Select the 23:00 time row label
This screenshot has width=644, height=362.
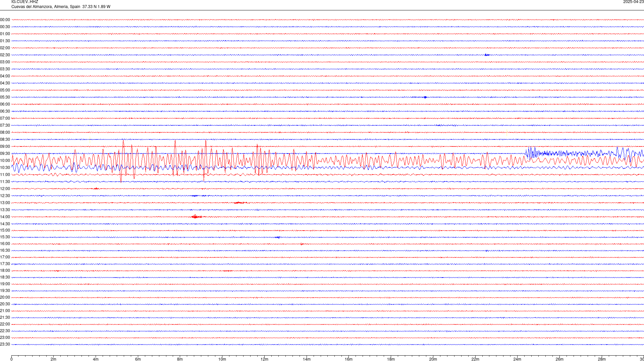coord(5,338)
